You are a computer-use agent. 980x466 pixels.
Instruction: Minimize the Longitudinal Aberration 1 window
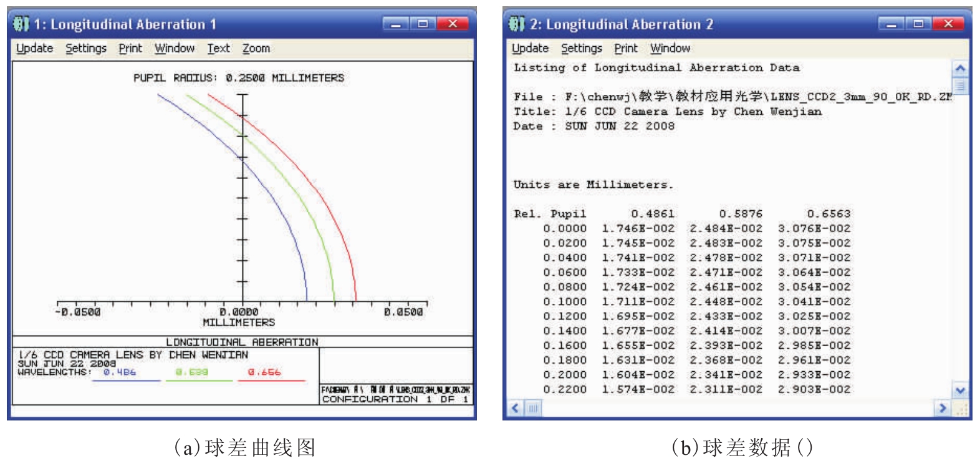pyautogui.click(x=396, y=24)
